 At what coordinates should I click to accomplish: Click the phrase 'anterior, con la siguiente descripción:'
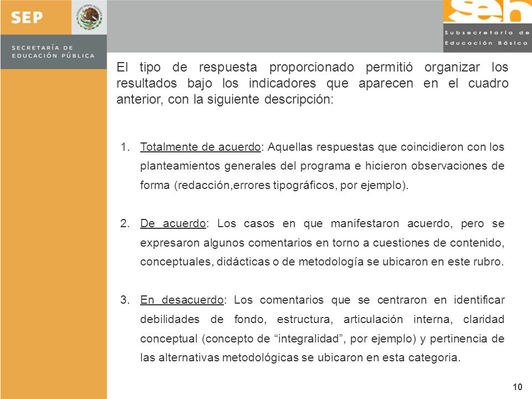(x=225, y=99)
